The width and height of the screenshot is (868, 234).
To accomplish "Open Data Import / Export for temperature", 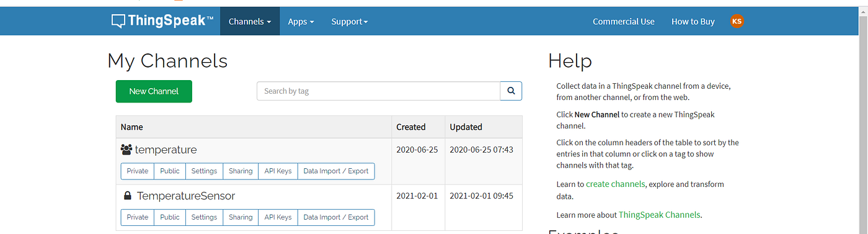I will pos(336,171).
